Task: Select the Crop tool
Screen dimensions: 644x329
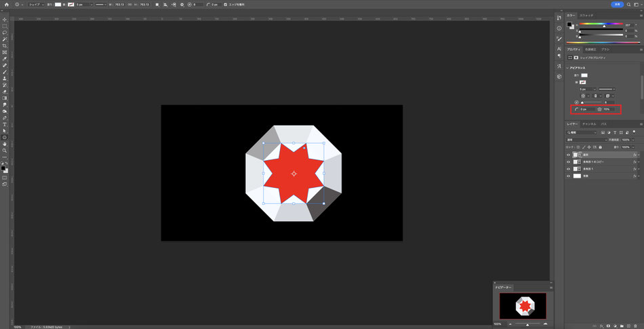Action: pyautogui.click(x=5, y=45)
